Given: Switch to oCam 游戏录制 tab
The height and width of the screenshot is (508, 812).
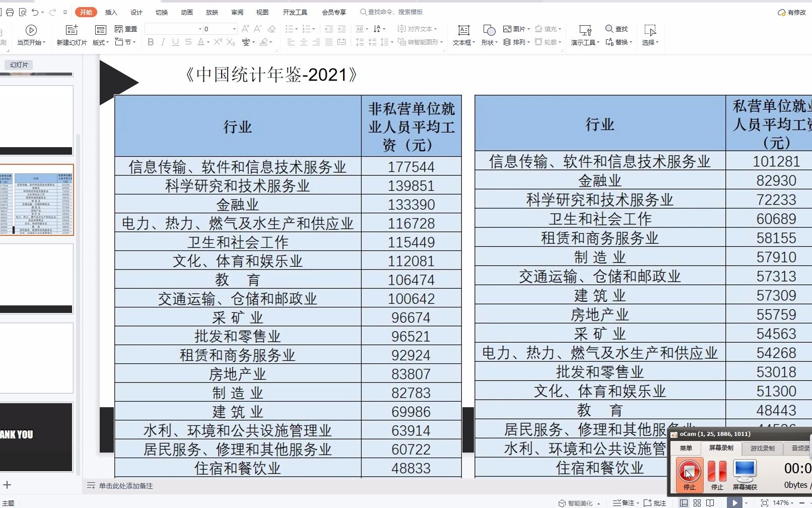Looking at the screenshot, I should tap(762, 448).
